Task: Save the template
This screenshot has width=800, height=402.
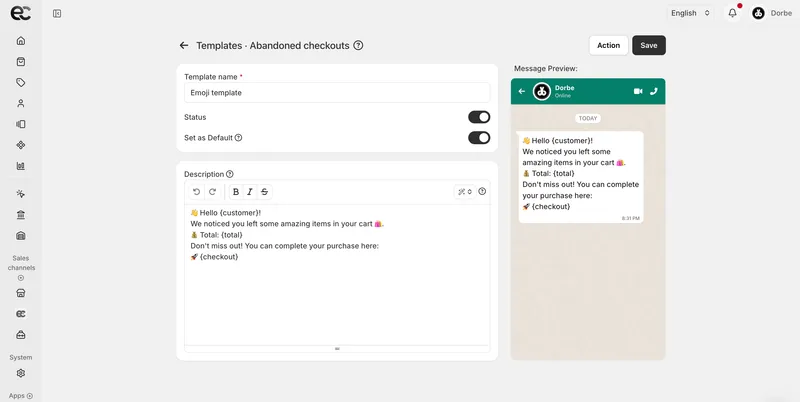Action: tap(649, 45)
